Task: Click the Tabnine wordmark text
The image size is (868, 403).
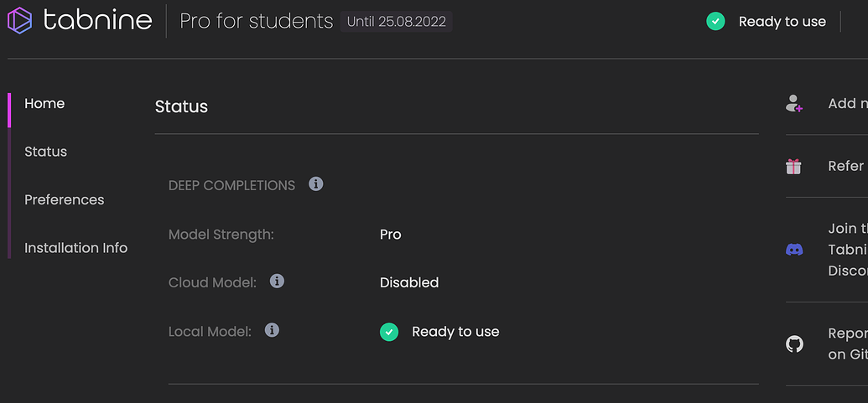Action: (x=97, y=20)
